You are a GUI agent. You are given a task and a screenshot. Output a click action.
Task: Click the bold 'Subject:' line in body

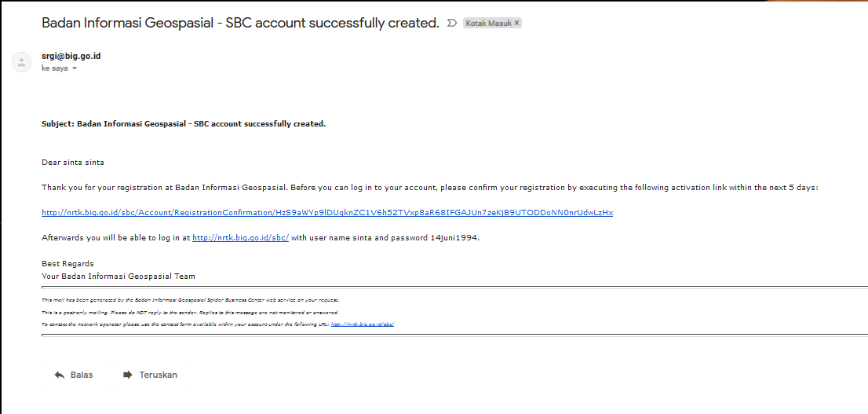183,123
